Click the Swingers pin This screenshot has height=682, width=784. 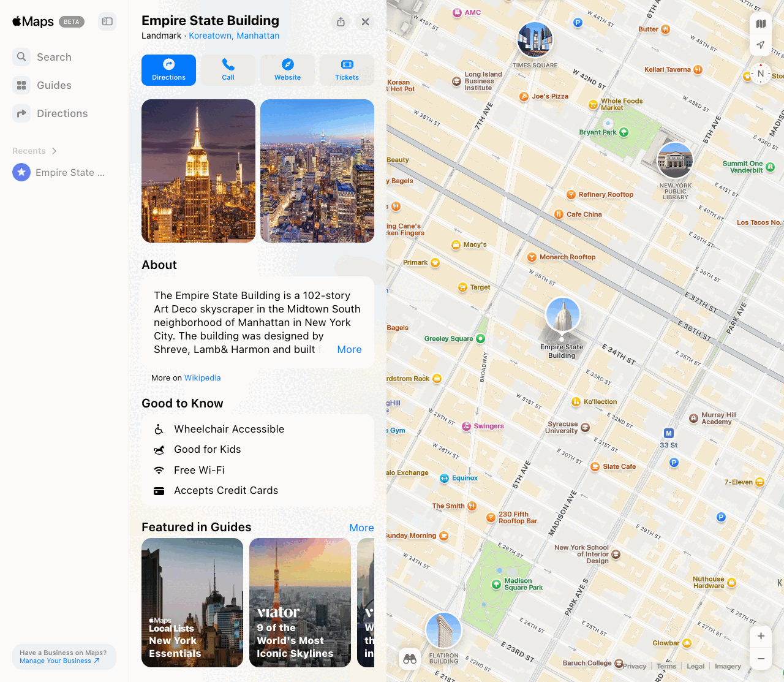(x=466, y=426)
